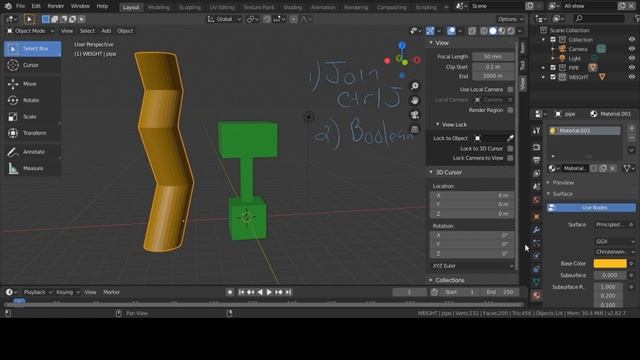Click the Blender logo menu icon

8,6
